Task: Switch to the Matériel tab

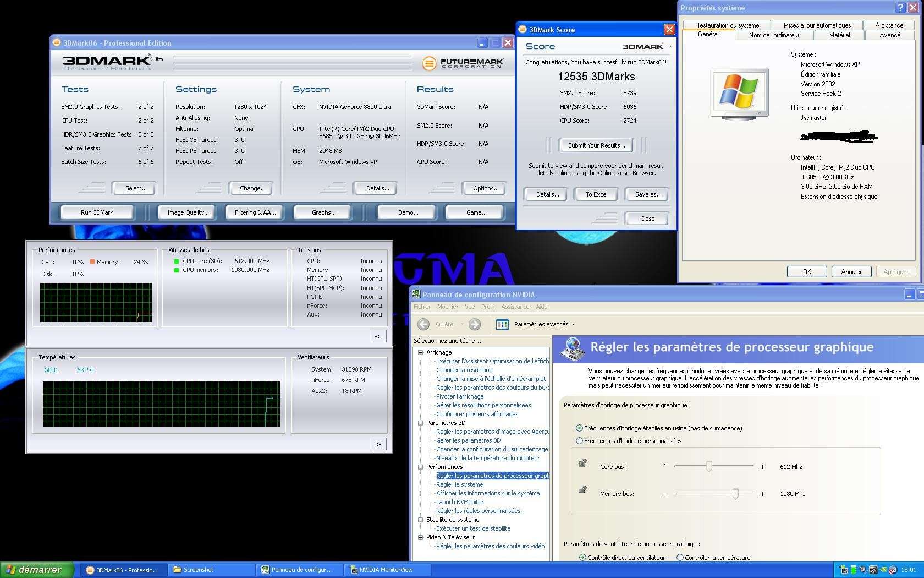Action: [x=839, y=35]
